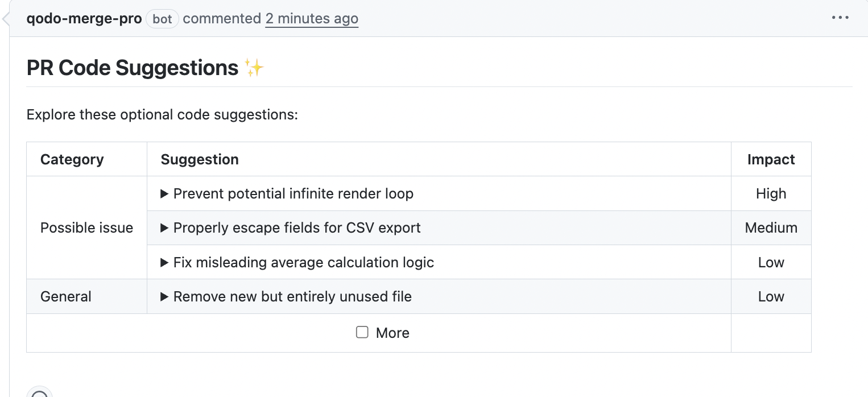Click the '2 minutes ago' timestamp link
The image size is (868, 397).
[312, 18]
